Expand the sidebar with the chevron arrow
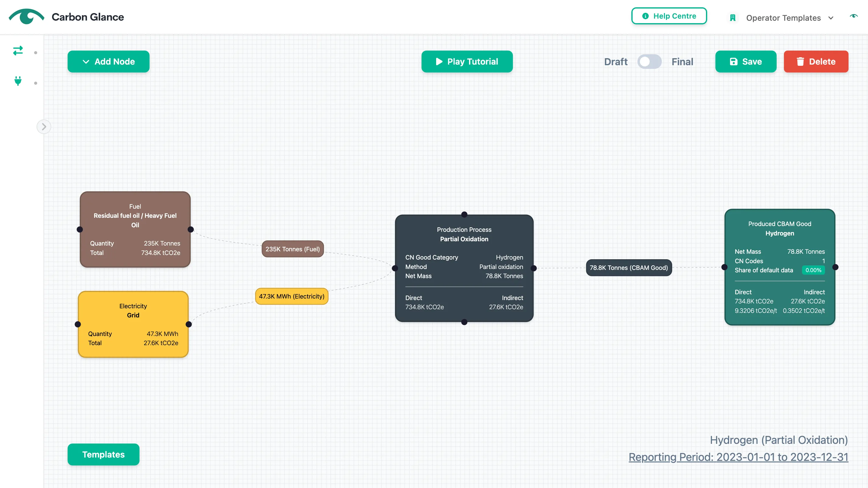Image resolution: width=868 pixels, height=488 pixels. [x=44, y=127]
